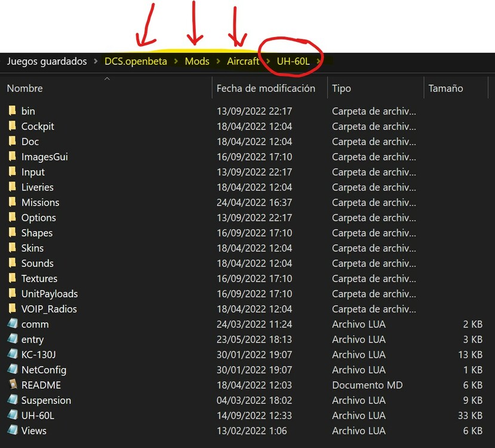Sort files by Tipo column
The height and width of the screenshot is (448, 495).
[x=342, y=88]
